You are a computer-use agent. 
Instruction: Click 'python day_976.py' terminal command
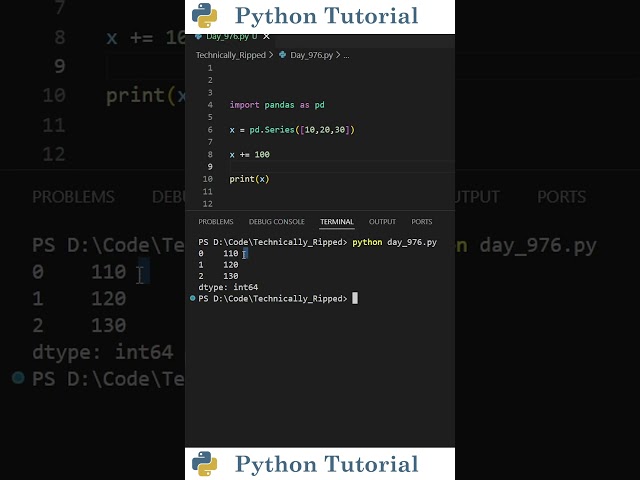[394, 242]
